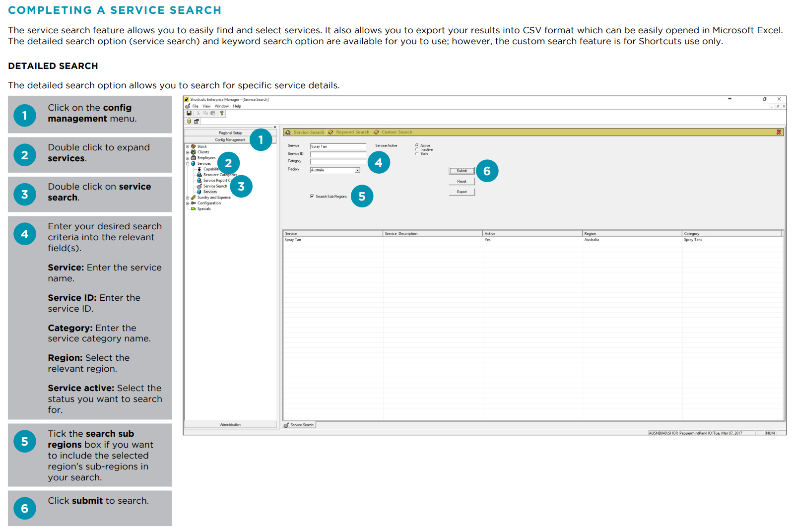This screenshot has width=793, height=532.
Task: Click the Service Description column header
Action: click(433, 233)
